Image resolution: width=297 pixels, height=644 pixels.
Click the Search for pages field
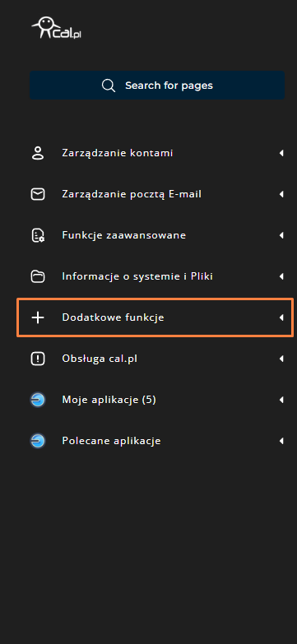157,86
